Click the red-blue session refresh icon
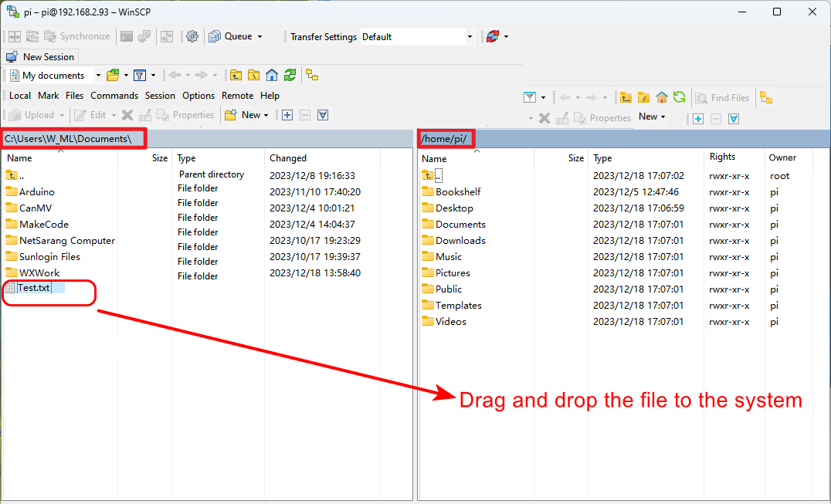 tap(493, 36)
